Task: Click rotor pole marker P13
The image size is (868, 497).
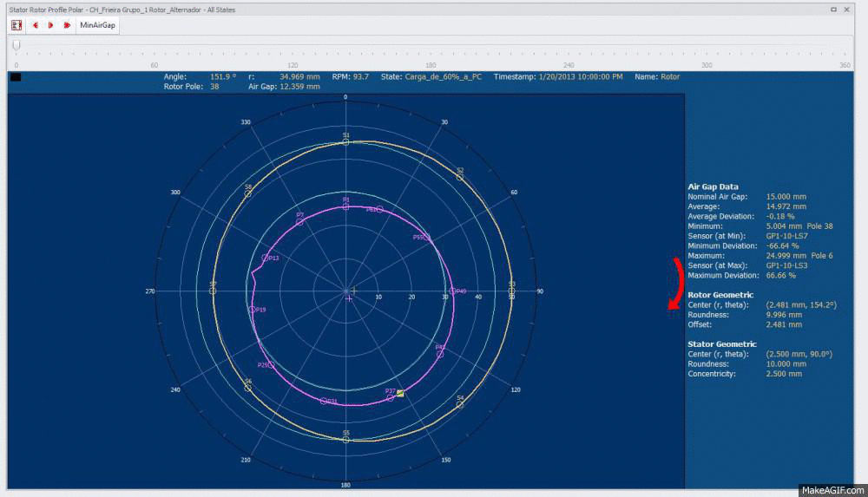Action: (x=266, y=258)
